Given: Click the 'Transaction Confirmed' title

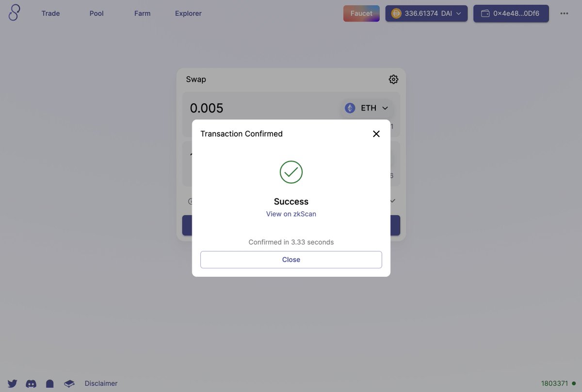Looking at the screenshot, I should click(242, 134).
